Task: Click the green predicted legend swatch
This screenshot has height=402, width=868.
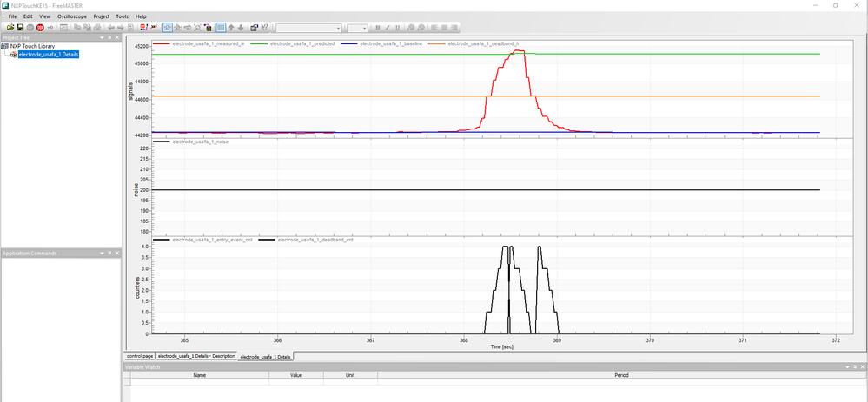Action: 259,43
